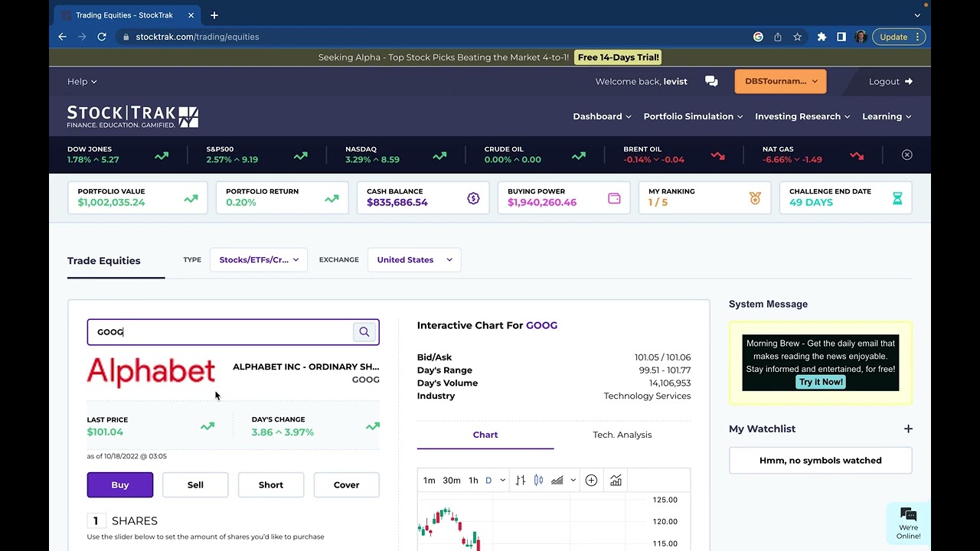Click the Logout link
980x551 pixels.
[890, 82]
